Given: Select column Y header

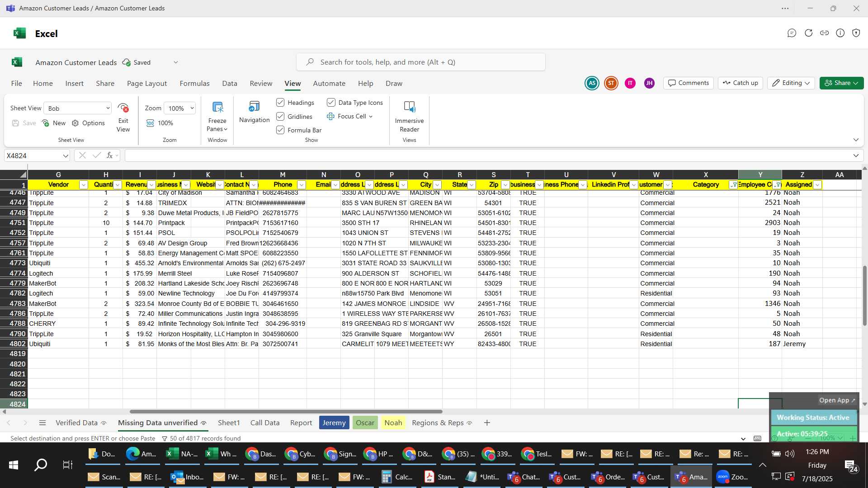Looking at the screenshot, I should [760, 175].
